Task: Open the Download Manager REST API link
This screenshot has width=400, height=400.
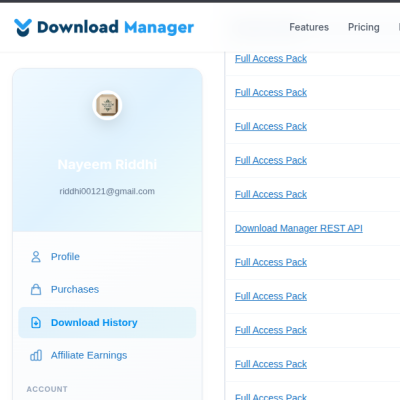Action: click(299, 228)
